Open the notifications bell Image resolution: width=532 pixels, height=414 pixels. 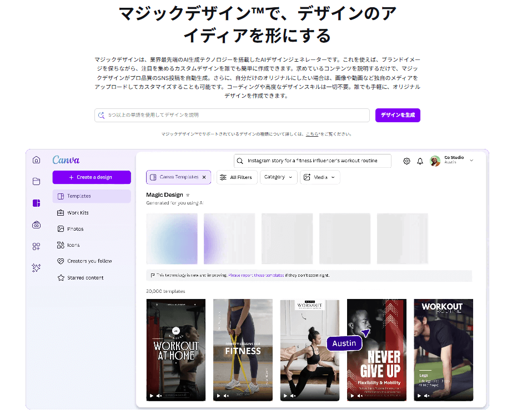coord(420,161)
